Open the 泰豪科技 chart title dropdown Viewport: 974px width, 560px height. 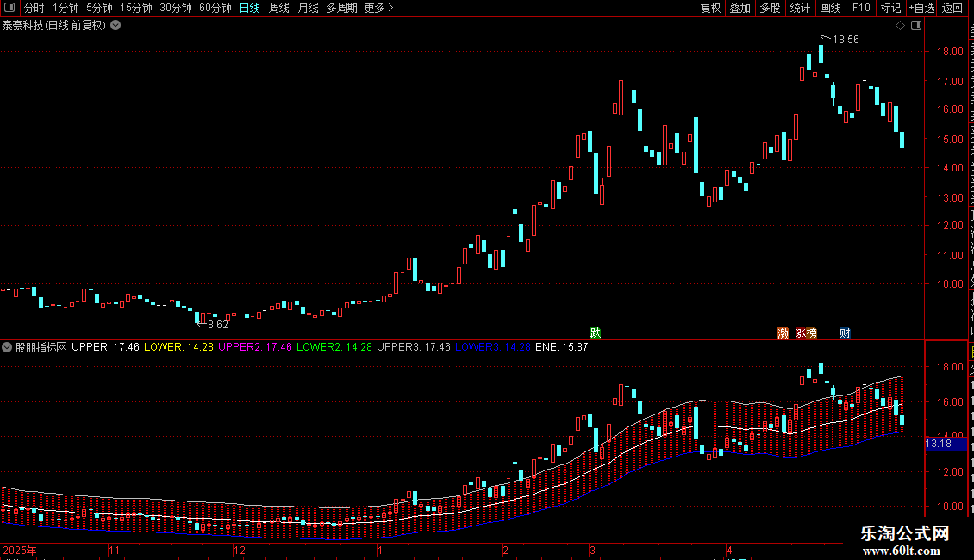116,26
